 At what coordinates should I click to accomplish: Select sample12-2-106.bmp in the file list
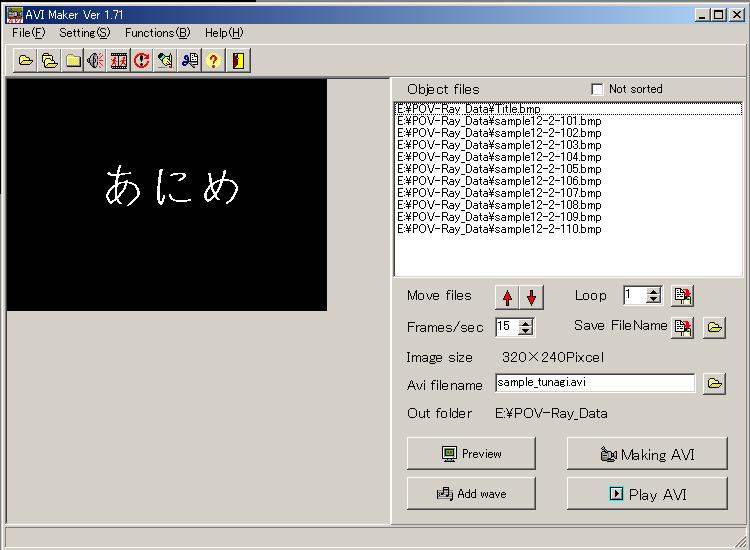click(568, 181)
